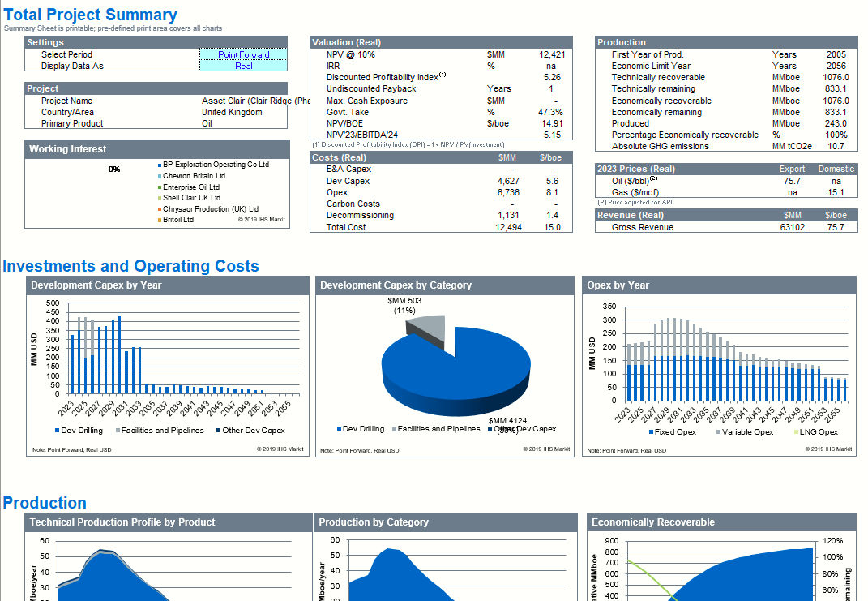Click the Investments and Operating Costs heading
This screenshot has width=868, height=601.
point(130,266)
